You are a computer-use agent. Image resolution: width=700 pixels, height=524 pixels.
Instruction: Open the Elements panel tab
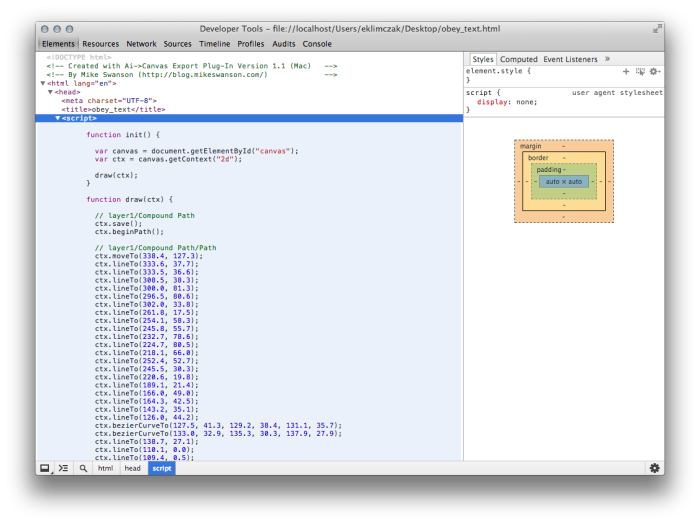(58, 44)
